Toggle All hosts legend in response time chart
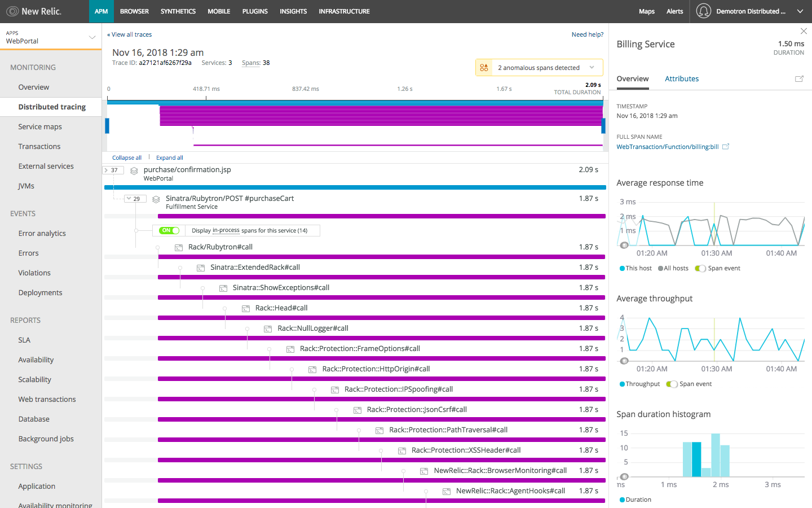Screen dimensions: 812x508 (673, 269)
